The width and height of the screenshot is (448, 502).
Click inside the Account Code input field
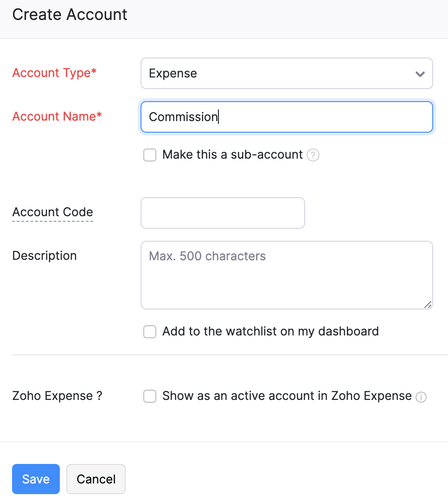click(x=223, y=212)
